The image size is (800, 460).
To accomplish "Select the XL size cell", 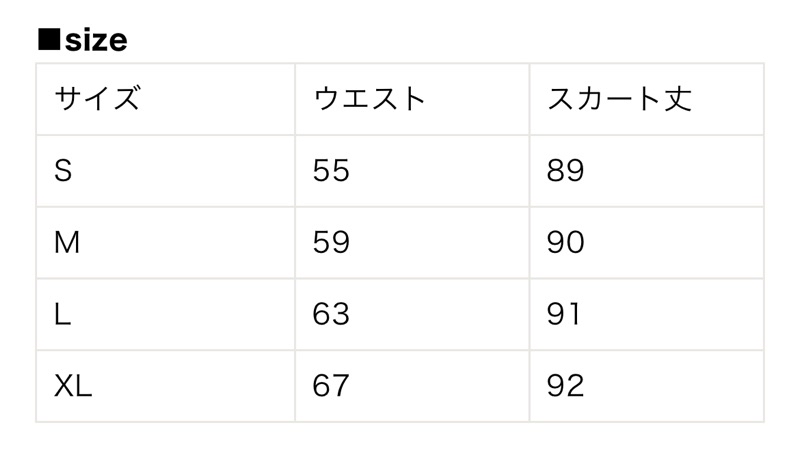I will (x=165, y=386).
